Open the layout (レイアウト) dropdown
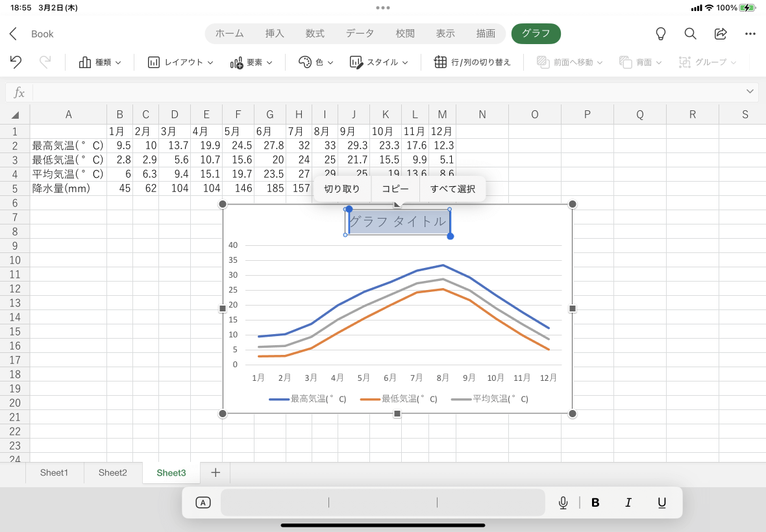Screen dimensions: 766x532 pyautogui.click(x=180, y=62)
